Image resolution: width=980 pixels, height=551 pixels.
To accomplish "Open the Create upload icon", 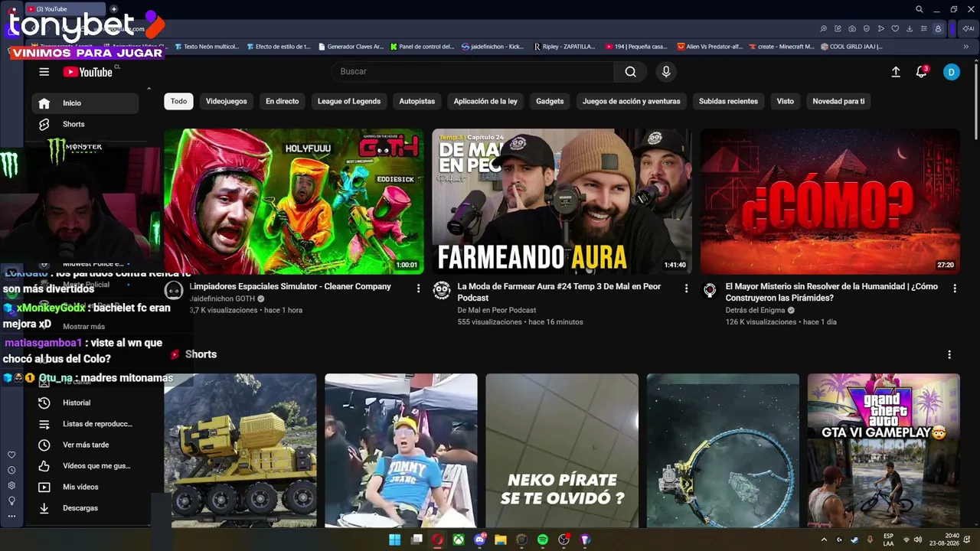I will click(896, 72).
